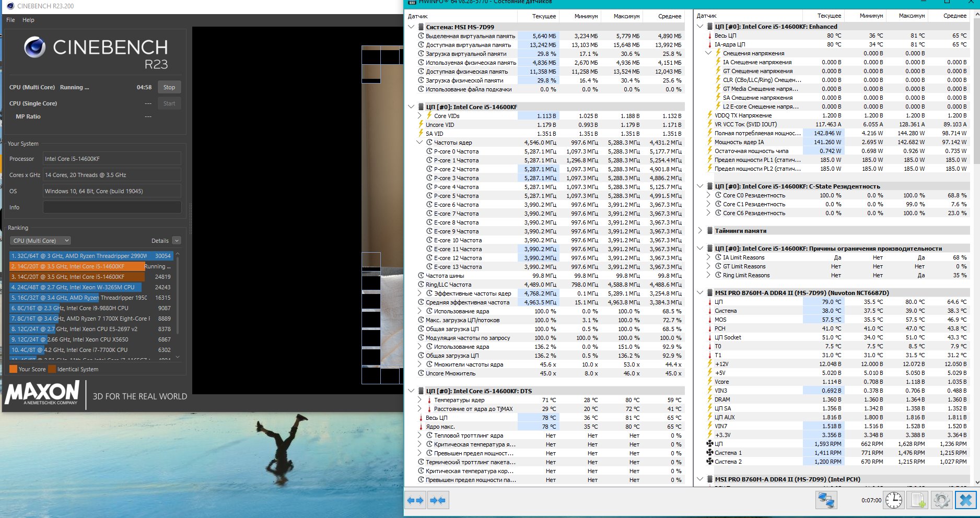This screenshot has height=518, width=980.
Task: Click the lightning icon beside DRAM voltage
Action: pyautogui.click(x=710, y=399)
